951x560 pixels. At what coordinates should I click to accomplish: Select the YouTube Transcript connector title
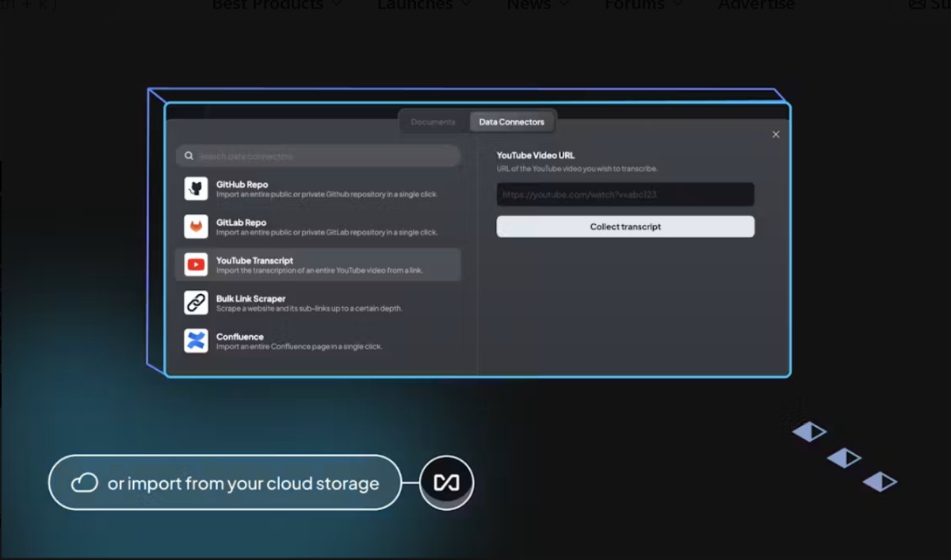point(254,261)
